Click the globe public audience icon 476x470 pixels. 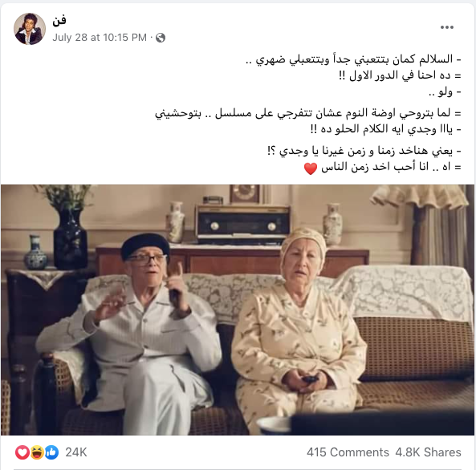click(x=161, y=38)
